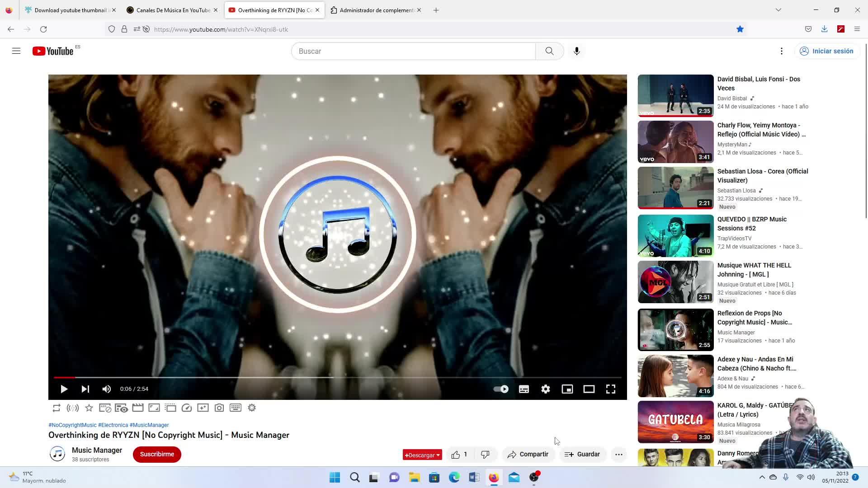Image resolution: width=868 pixels, height=488 pixels.
Task: Click the Suscribirme button
Action: (157, 455)
